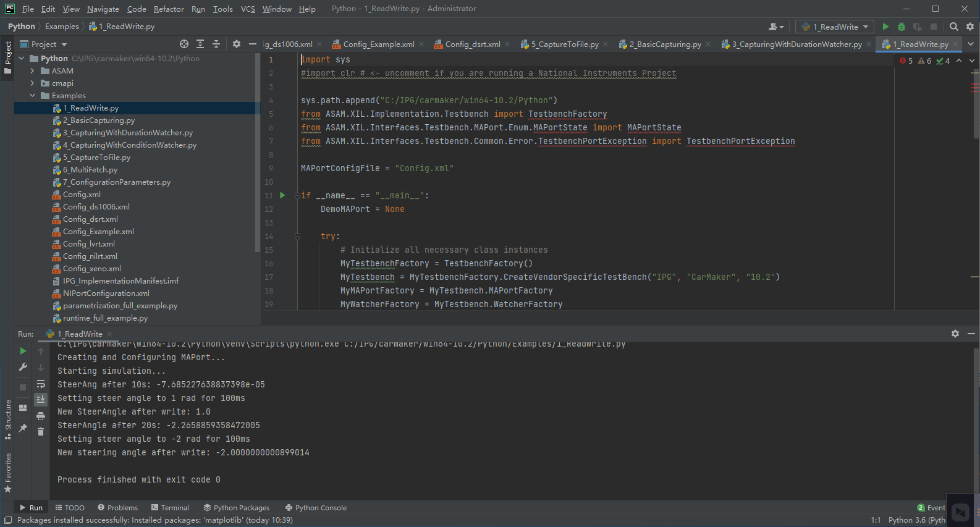Switch to the Config_Example.xml editor tab
980x527 pixels.
coord(379,44)
